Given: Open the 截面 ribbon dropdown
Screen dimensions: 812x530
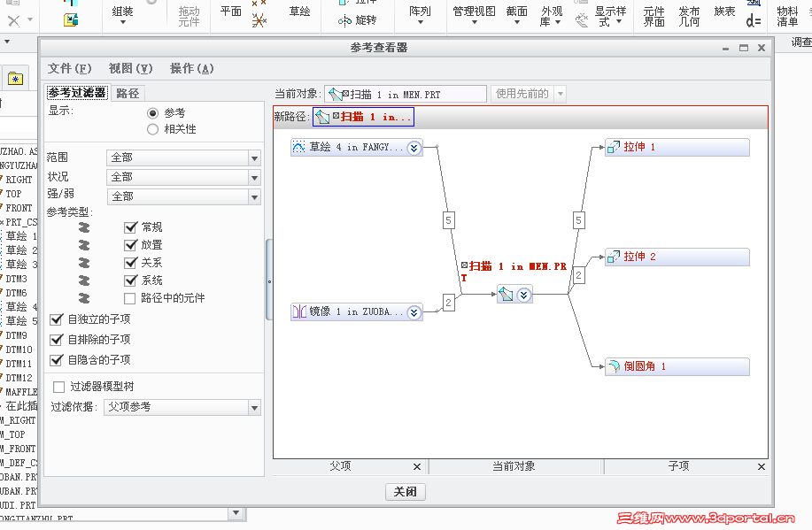Looking at the screenshot, I should pyautogui.click(x=517, y=15).
